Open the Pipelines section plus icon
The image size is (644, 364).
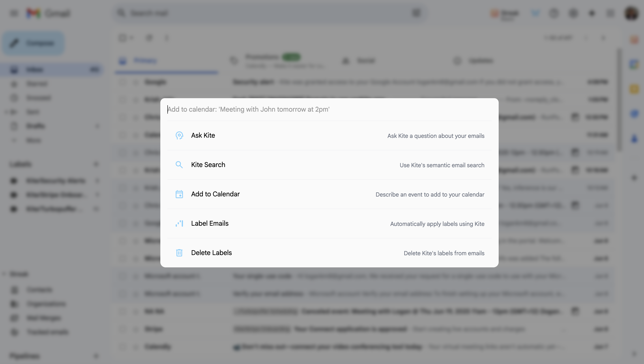(96, 356)
